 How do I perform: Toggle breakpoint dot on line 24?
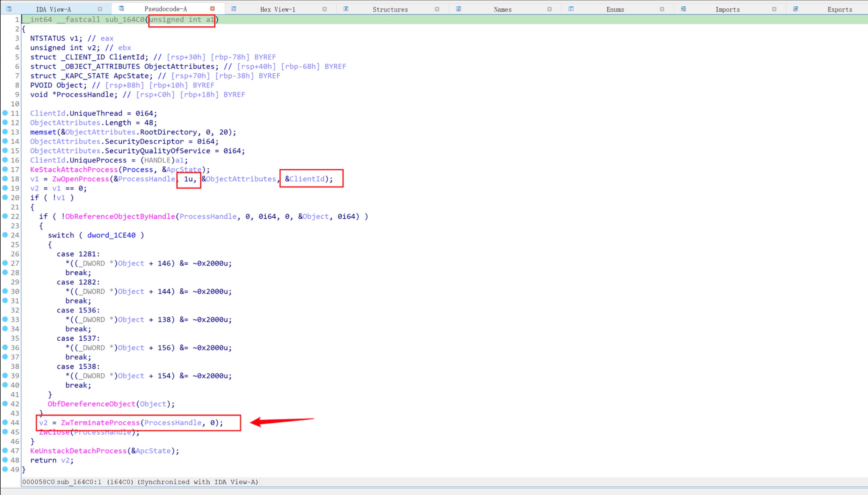tap(5, 234)
